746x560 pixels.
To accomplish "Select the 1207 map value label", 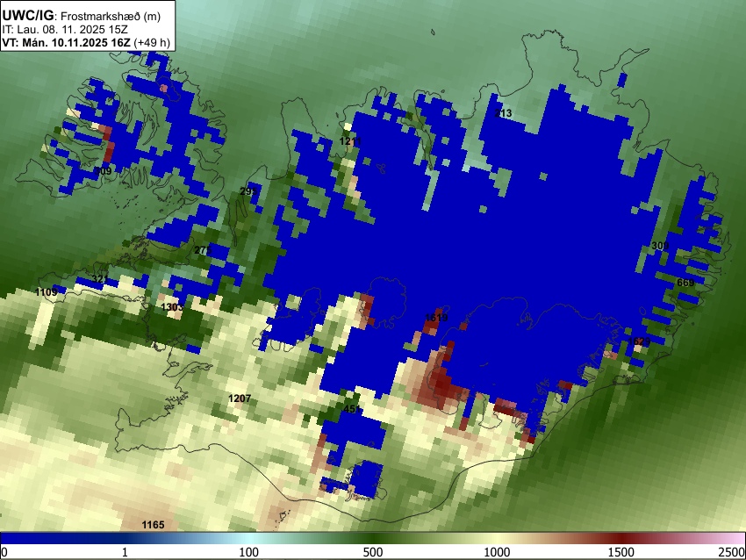I will pos(240,398).
